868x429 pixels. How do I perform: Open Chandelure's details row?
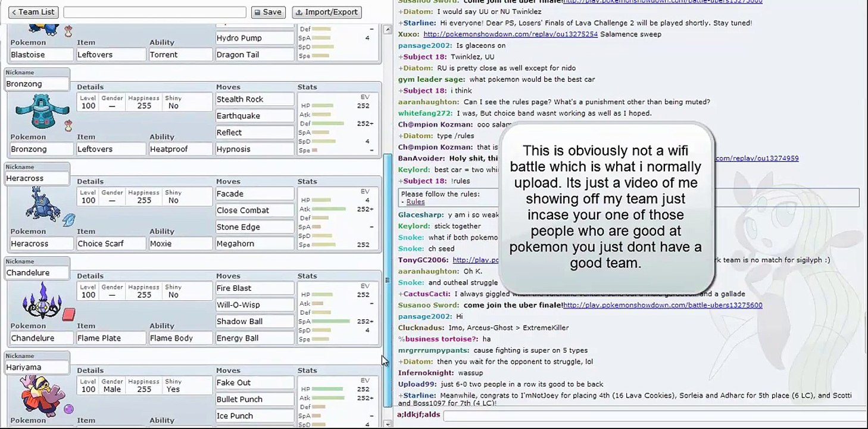pyautogui.click(x=144, y=291)
